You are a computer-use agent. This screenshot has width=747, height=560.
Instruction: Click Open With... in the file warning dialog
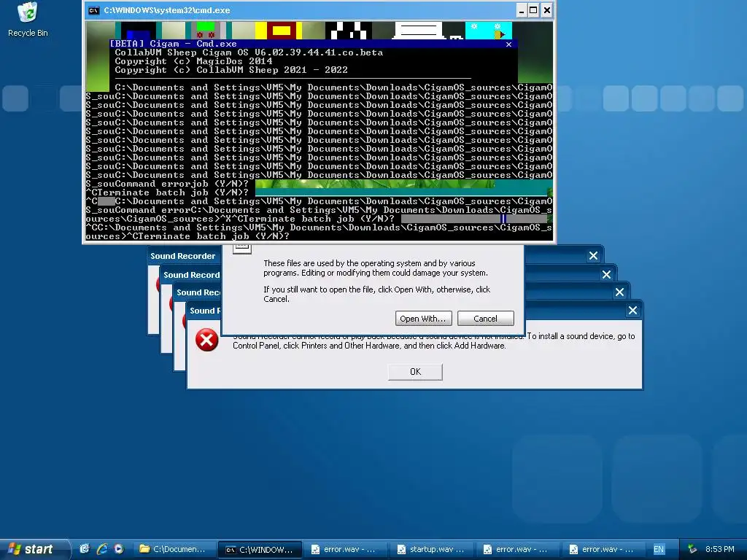coord(424,319)
